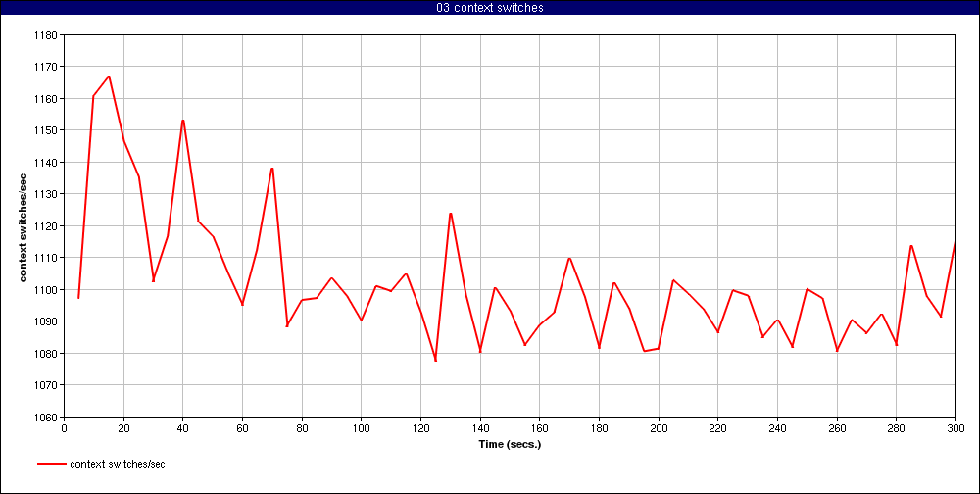This screenshot has width=980, height=494.
Task: Click the 160 x-axis tick label
Action: pyautogui.click(x=539, y=429)
